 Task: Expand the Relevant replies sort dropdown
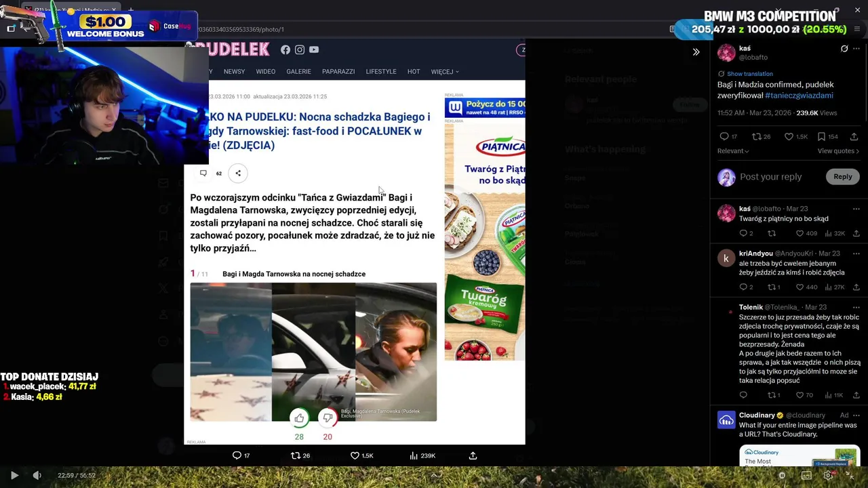(x=733, y=151)
